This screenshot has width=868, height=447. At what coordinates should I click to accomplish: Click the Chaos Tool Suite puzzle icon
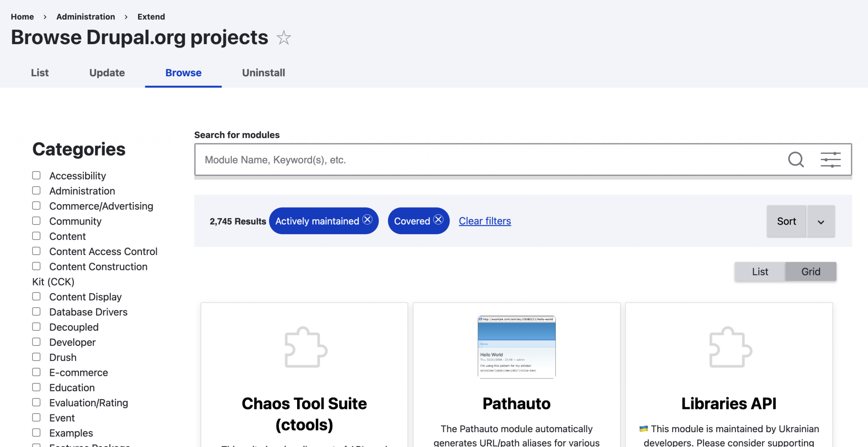pyautogui.click(x=304, y=347)
